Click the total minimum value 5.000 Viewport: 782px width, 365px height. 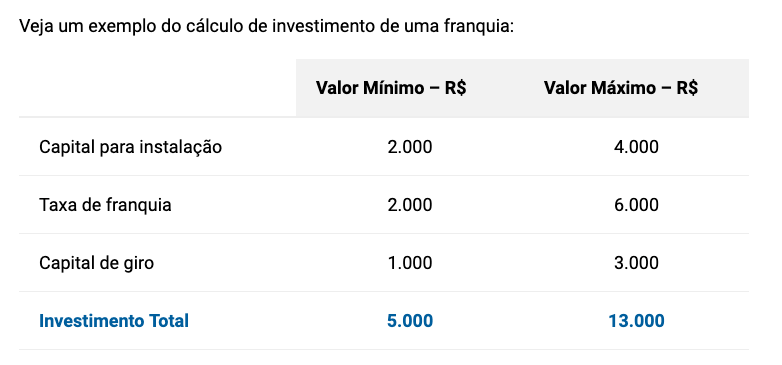pyautogui.click(x=410, y=321)
